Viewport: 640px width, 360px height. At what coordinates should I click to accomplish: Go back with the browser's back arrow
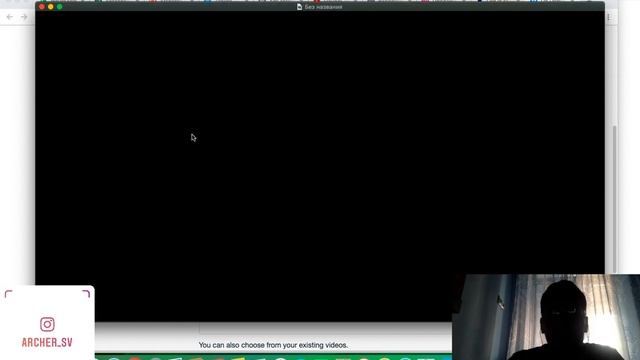[x=9, y=17]
